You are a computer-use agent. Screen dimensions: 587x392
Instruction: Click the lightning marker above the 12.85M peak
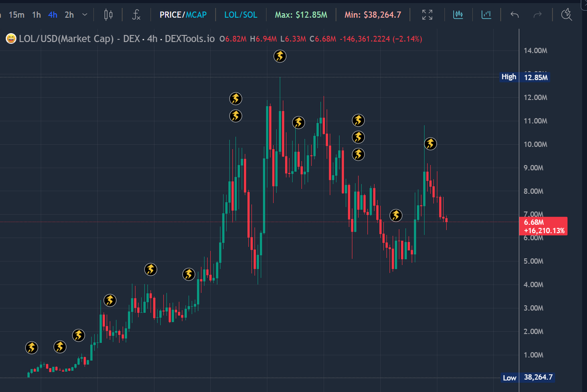(280, 56)
